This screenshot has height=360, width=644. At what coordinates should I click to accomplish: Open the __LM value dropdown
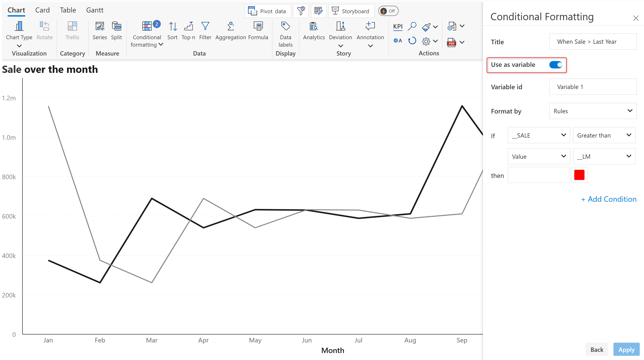pyautogui.click(x=604, y=157)
